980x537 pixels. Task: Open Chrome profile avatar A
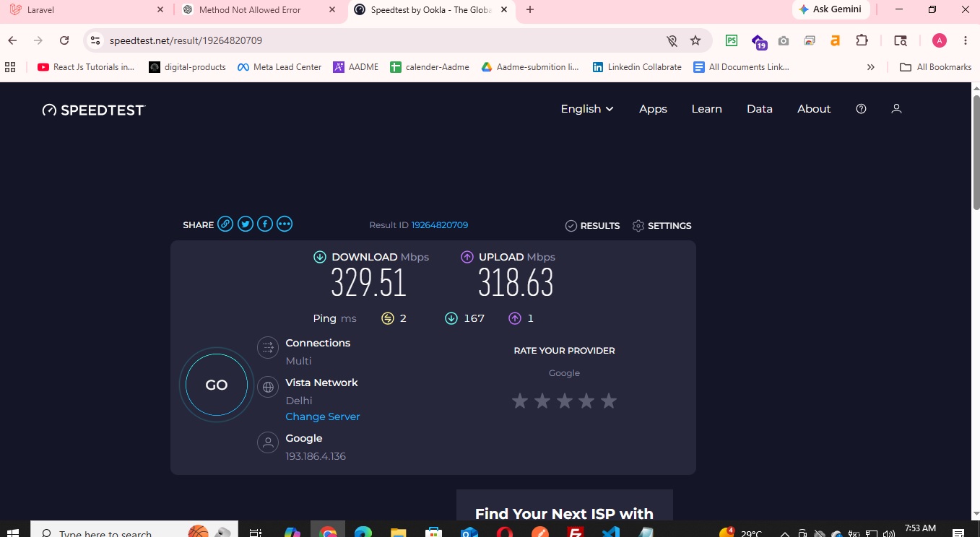(940, 40)
